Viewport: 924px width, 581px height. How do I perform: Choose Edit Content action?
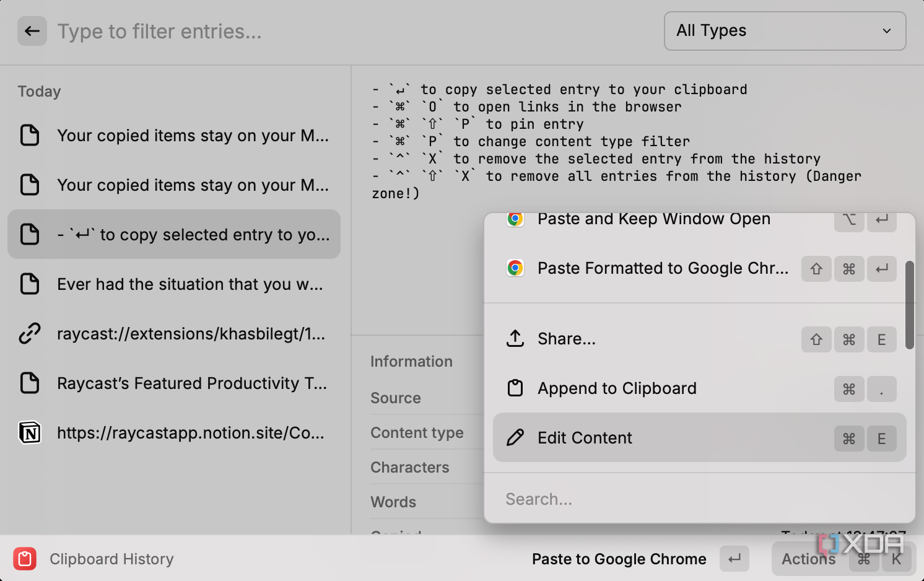(699, 437)
